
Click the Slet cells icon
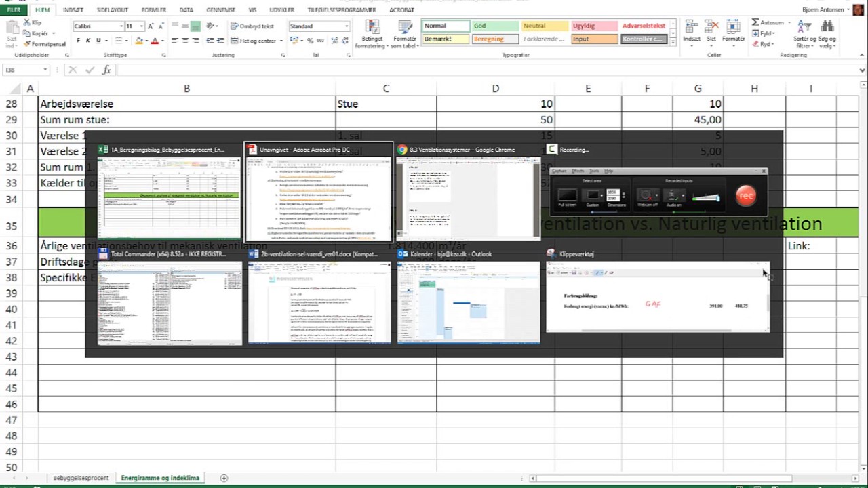click(x=711, y=26)
